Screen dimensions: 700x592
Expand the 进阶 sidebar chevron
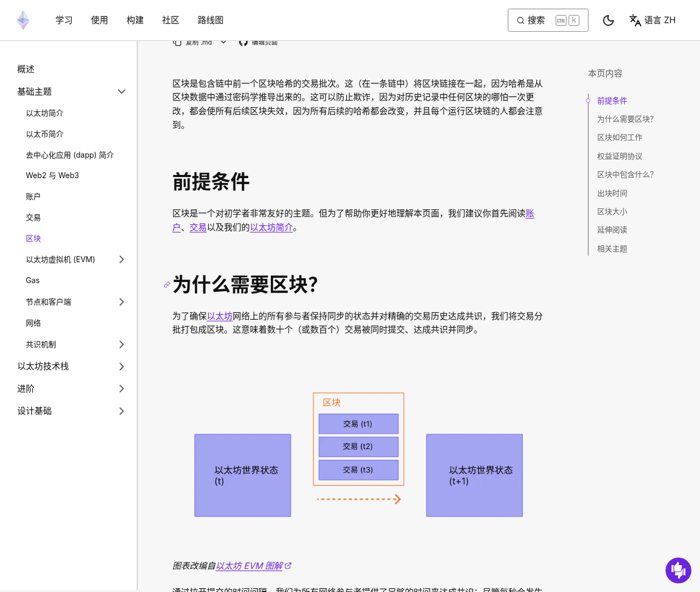[x=121, y=389]
